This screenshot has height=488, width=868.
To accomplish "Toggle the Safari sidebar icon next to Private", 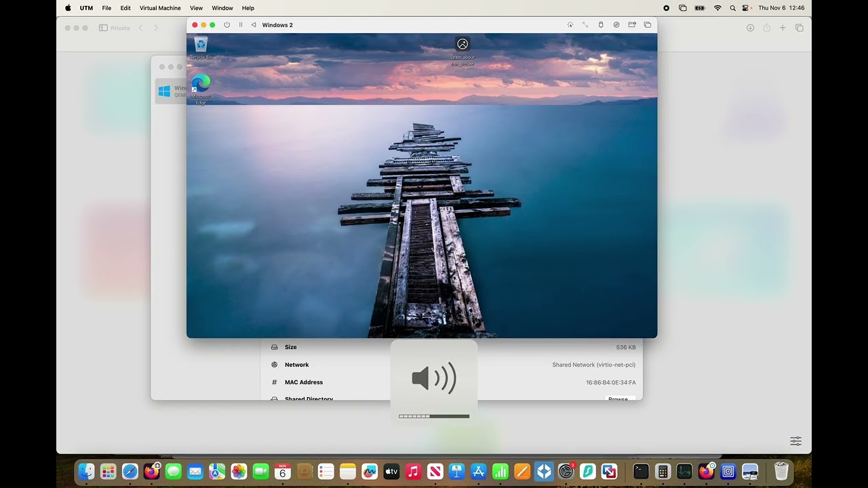I will pos(103,28).
